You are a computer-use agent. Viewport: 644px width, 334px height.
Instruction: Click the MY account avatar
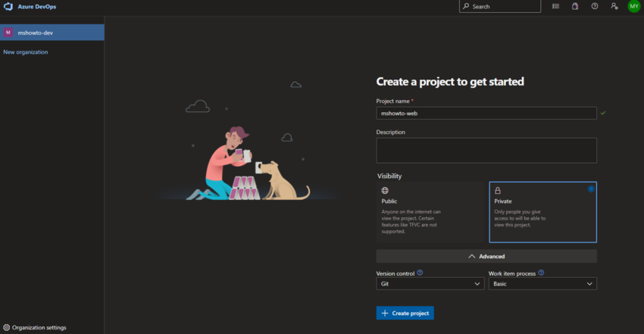coord(633,6)
